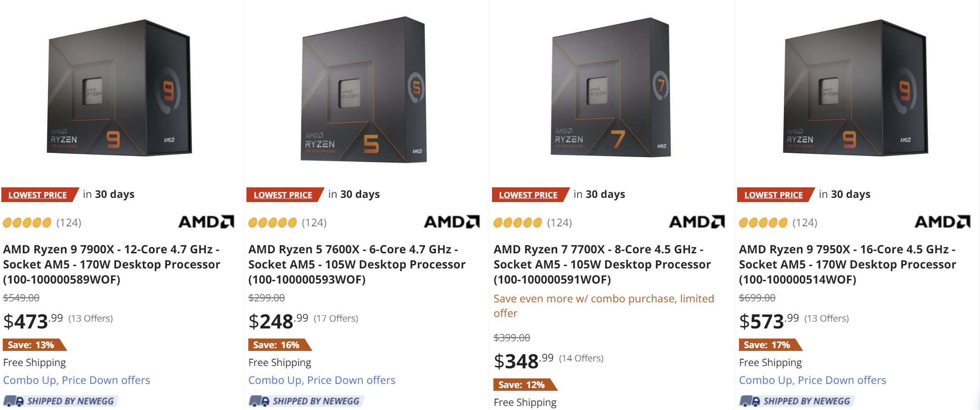980x410 pixels.
Task: Click the (17 Offers) link for Ryzen 5 7600X
Action: pos(336,317)
